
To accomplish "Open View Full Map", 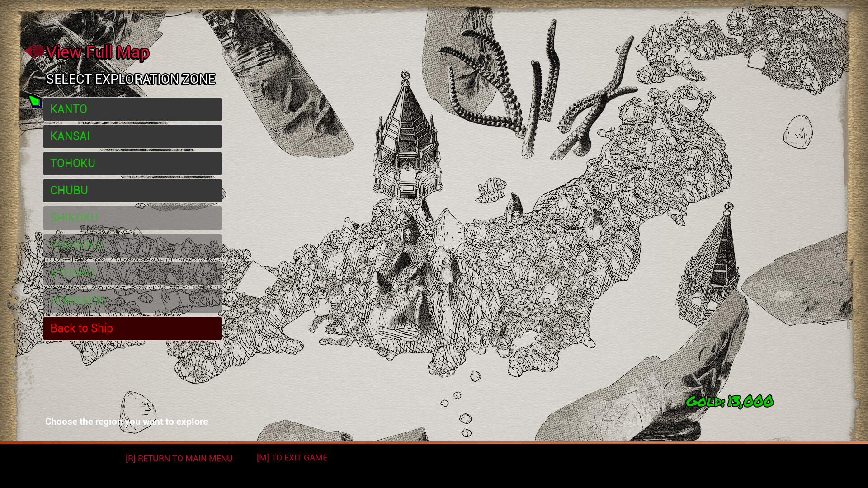I will point(98,52).
